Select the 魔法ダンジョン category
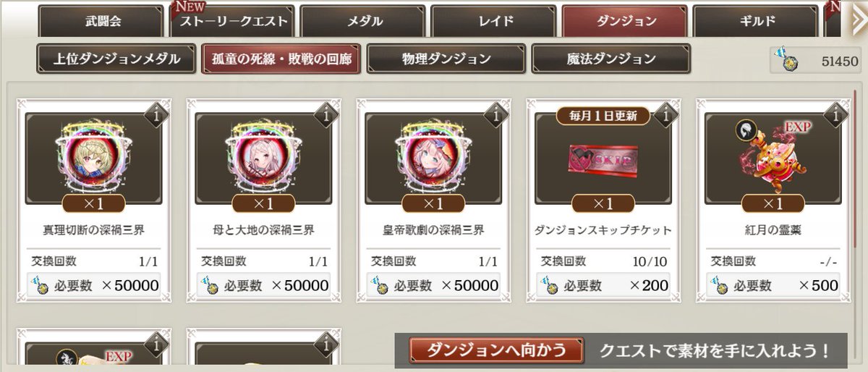868x372 pixels. coord(610,59)
